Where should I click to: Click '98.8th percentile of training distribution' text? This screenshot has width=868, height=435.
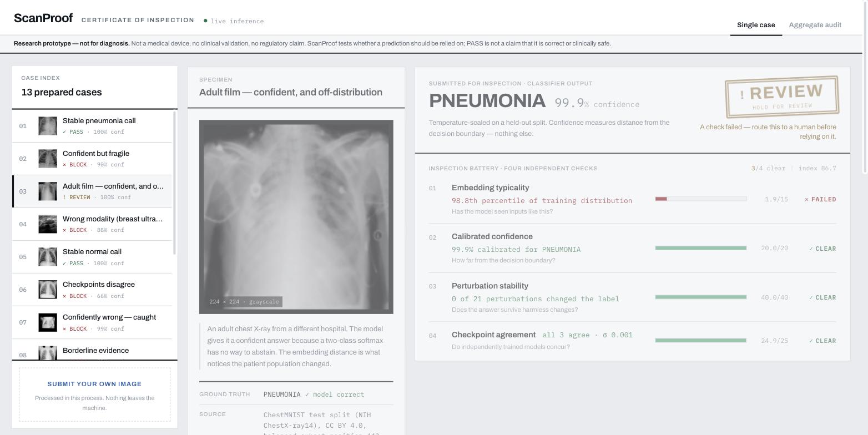(542, 201)
